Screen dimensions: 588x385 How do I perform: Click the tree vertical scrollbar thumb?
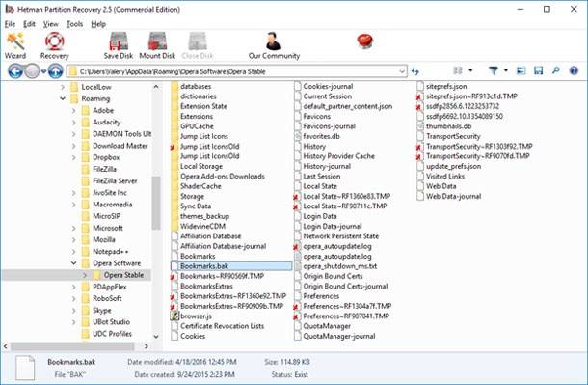[x=156, y=203]
